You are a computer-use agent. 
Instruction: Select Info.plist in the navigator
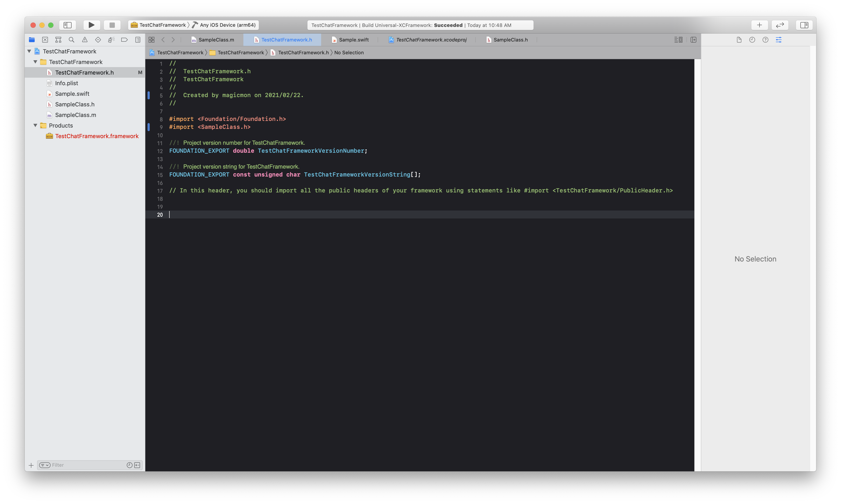[x=67, y=83]
